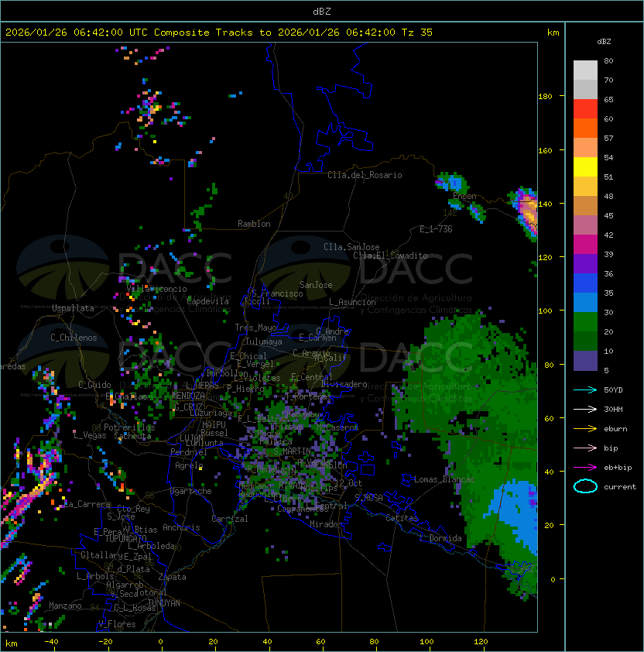
Task: Click the 'Tres_Mayo' map label
Action: [x=255, y=328]
